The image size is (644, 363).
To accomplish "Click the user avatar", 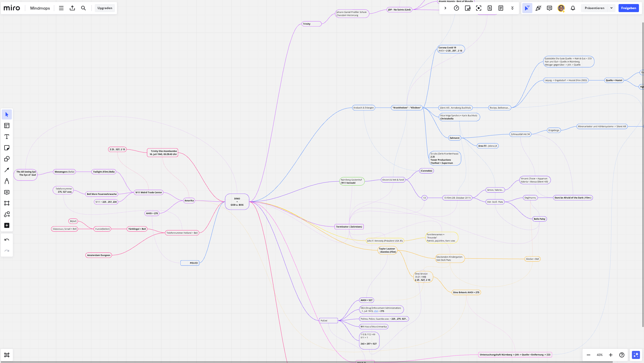I will point(561,8).
